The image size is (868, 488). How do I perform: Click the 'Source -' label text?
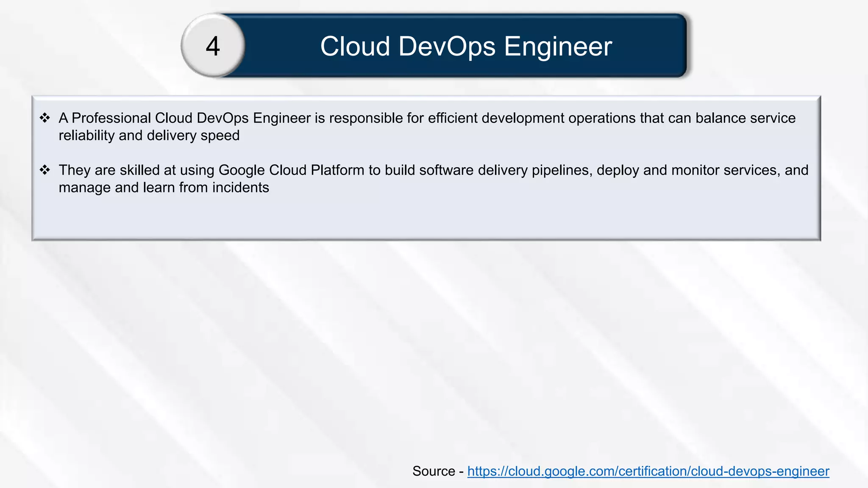click(438, 471)
